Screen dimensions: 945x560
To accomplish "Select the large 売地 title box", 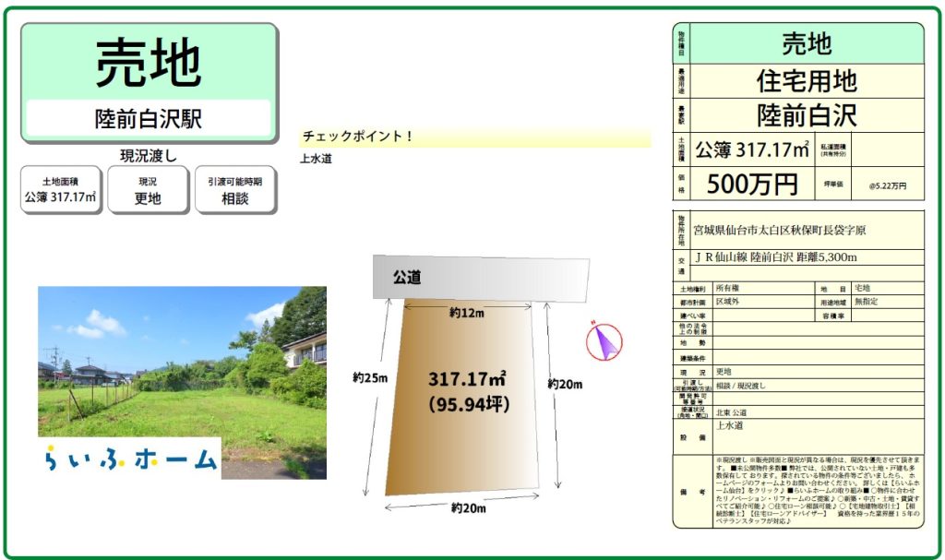I will click(x=149, y=63).
